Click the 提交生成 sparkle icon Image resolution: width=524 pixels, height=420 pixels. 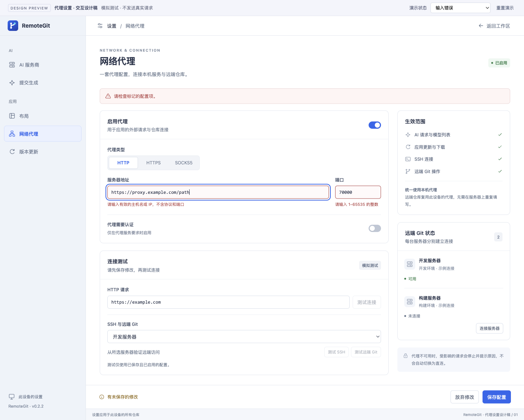click(12, 83)
